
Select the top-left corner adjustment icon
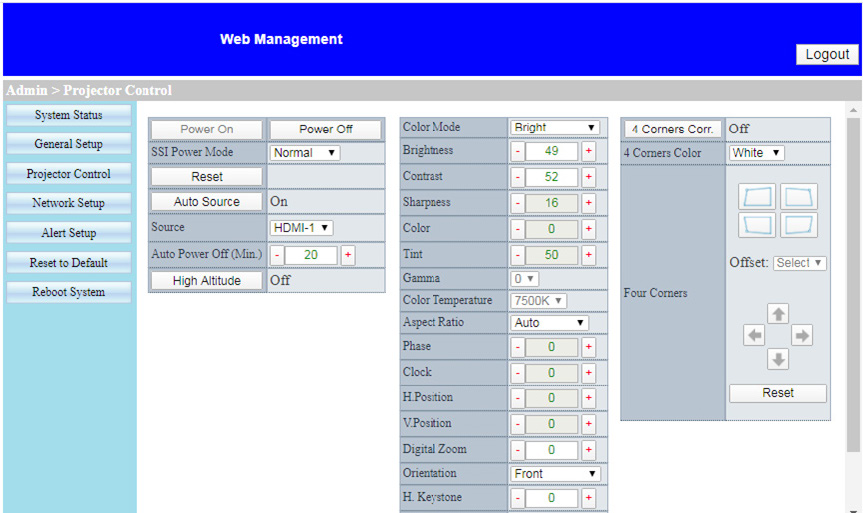[x=756, y=196]
